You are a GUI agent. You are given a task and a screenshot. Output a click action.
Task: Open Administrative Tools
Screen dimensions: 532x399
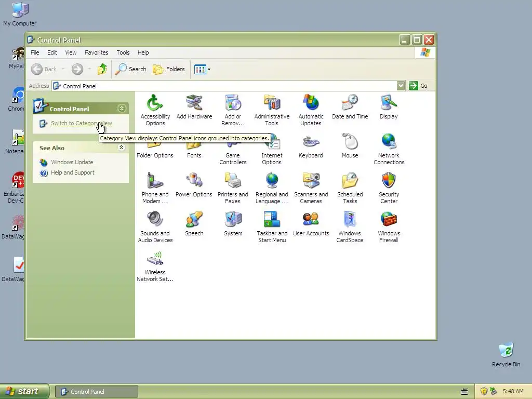coord(272,110)
